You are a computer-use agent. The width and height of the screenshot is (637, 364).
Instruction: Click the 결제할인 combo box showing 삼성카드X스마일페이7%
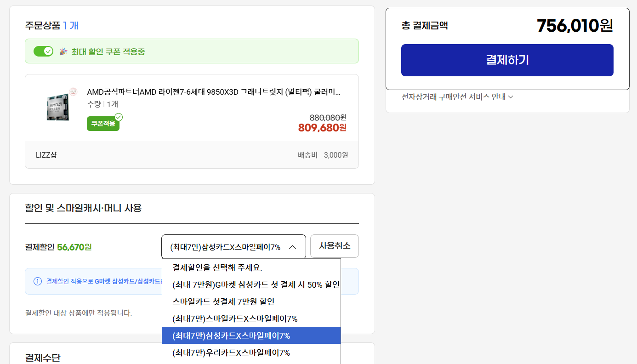click(225, 247)
